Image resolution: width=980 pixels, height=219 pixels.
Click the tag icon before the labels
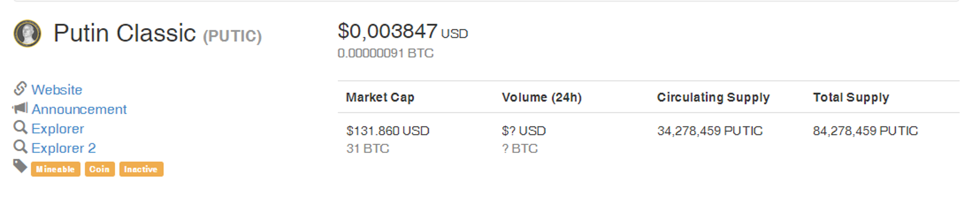(x=20, y=166)
